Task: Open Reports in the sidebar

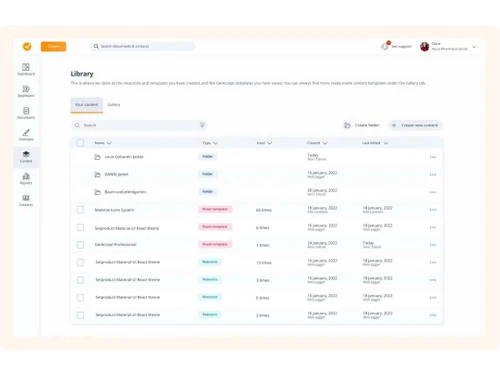Action: (26, 178)
